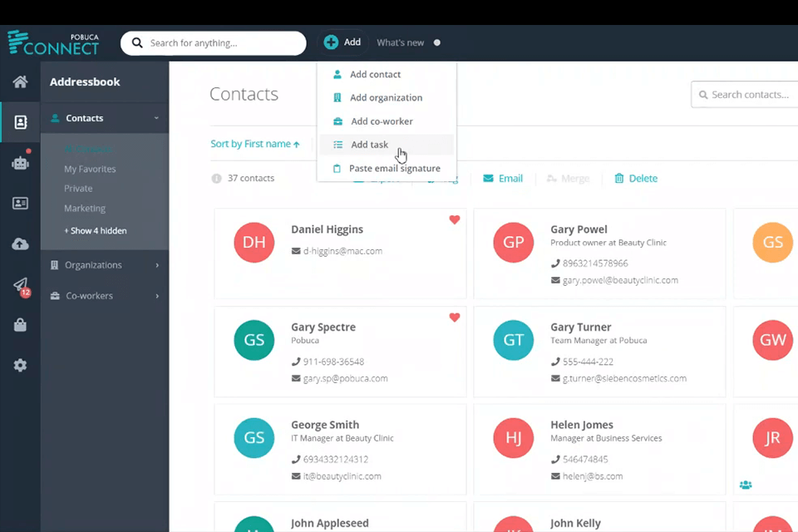The image size is (798, 532).
Task: Open the shopping bag icon in the sidebar
Action: click(20, 324)
